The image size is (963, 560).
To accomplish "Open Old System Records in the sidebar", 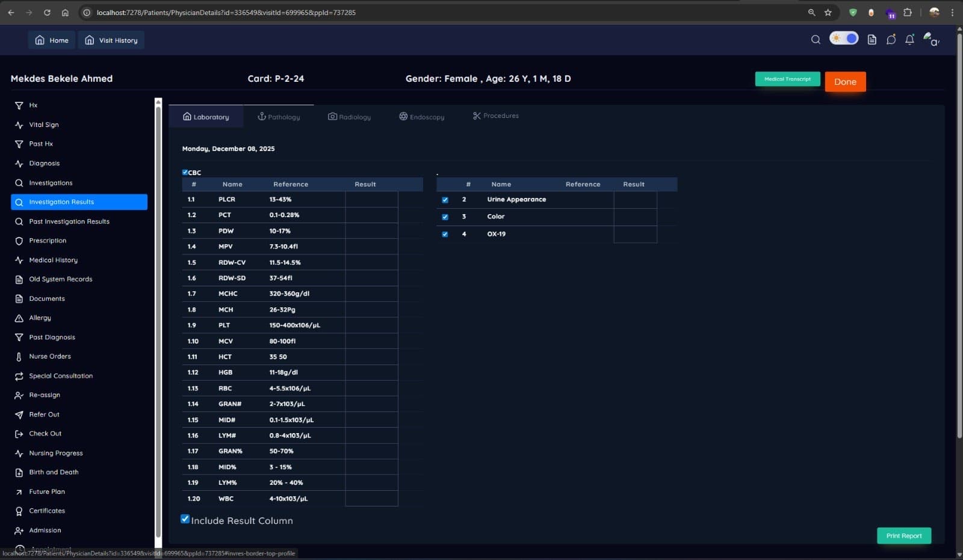I will coord(79,279).
